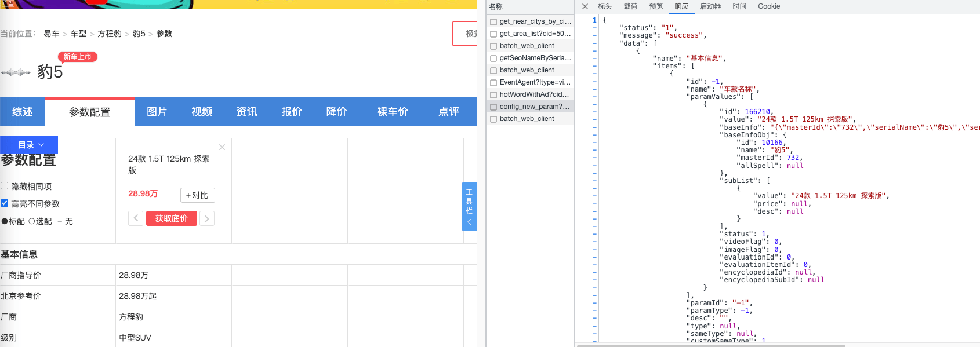Screen dimensions: 980x347
Task: Open the 预览 tab in DevTools
Action: pos(656,6)
